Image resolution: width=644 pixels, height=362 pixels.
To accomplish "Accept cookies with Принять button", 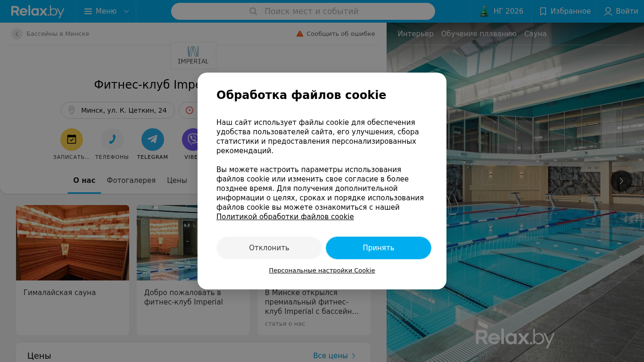I will 379,248.
